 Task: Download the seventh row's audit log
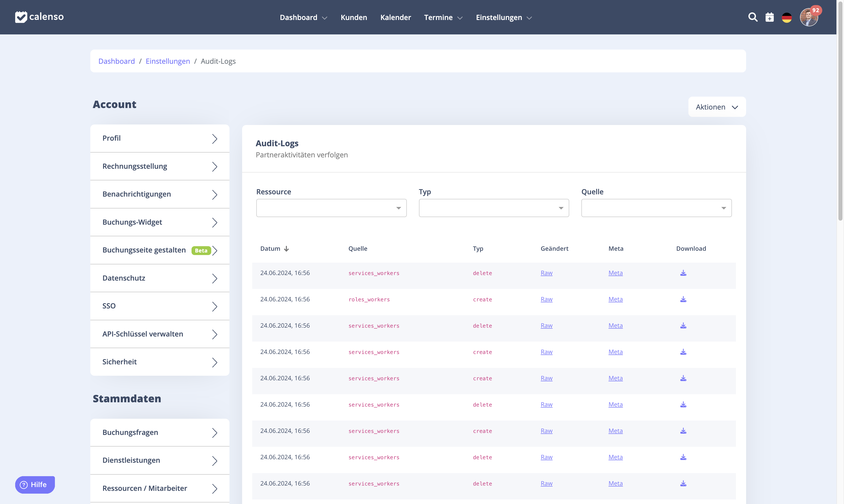coord(683,431)
